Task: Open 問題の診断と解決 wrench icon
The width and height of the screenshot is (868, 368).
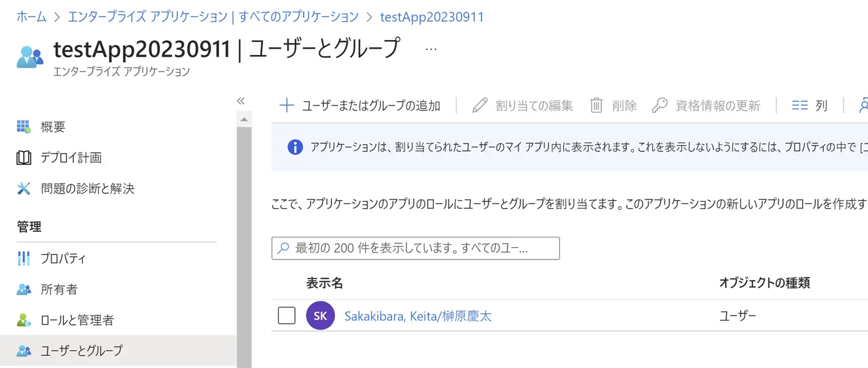Action: pos(23,189)
